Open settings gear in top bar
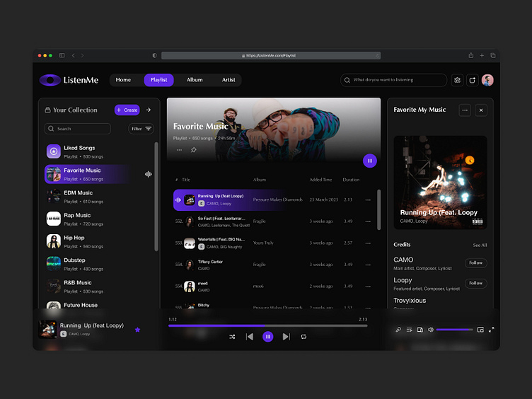Viewport: 532px width, 399px height. pyautogui.click(x=458, y=80)
